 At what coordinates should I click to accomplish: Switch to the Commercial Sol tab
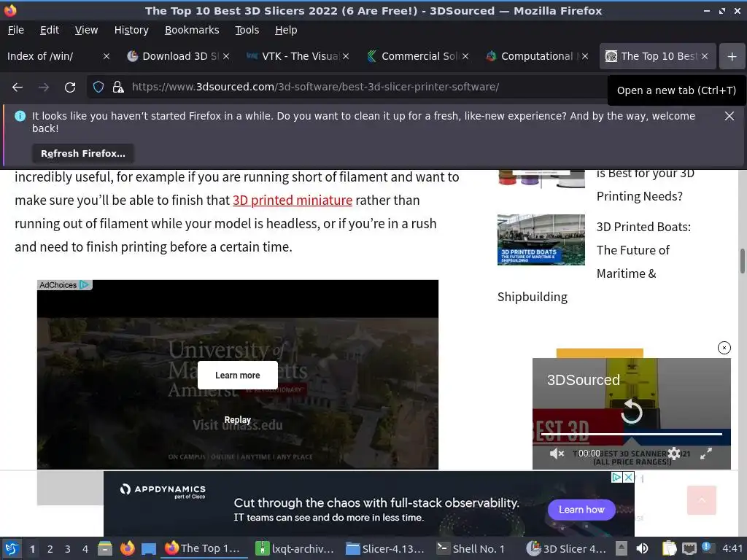pyautogui.click(x=413, y=56)
